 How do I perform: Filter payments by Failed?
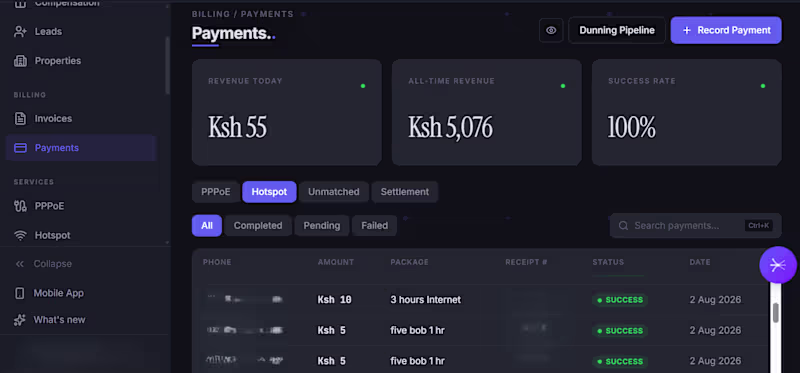tap(374, 226)
